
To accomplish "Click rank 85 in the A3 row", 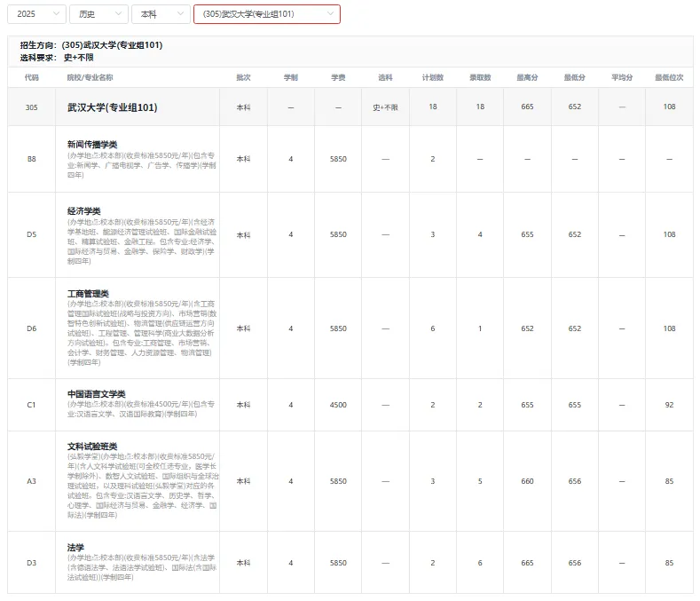I will coord(669,481).
